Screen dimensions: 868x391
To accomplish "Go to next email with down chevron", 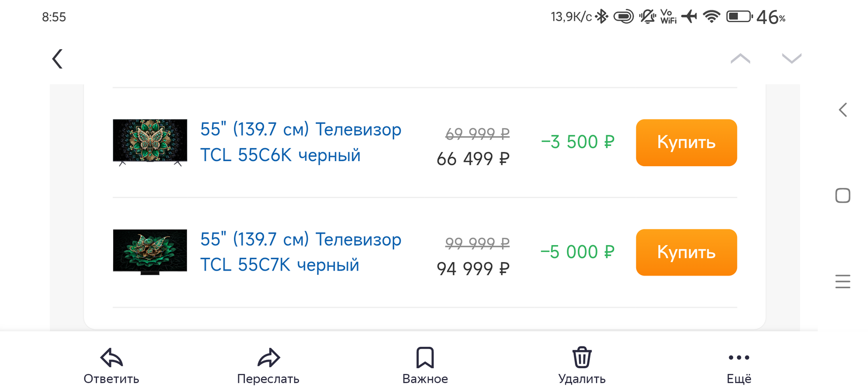I will tap(791, 59).
